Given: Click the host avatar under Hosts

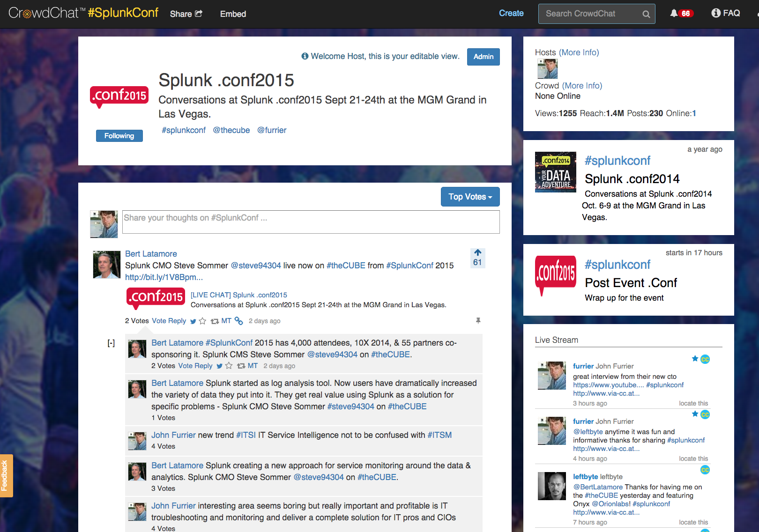Looking at the screenshot, I should (x=547, y=69).
